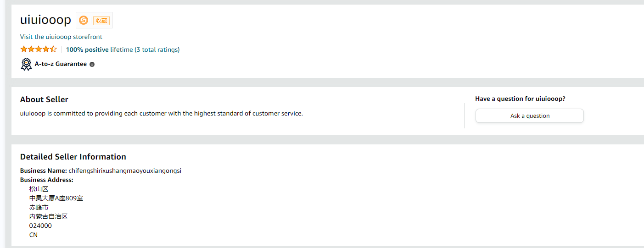Open the uiuiooop storefront link
Screen dimensions: 644x248
(61, 37)
